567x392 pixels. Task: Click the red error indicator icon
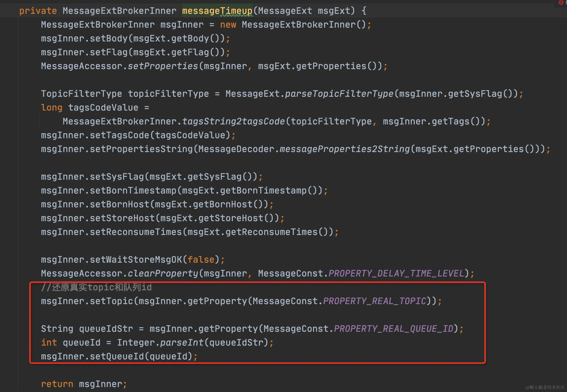point(561,2)
